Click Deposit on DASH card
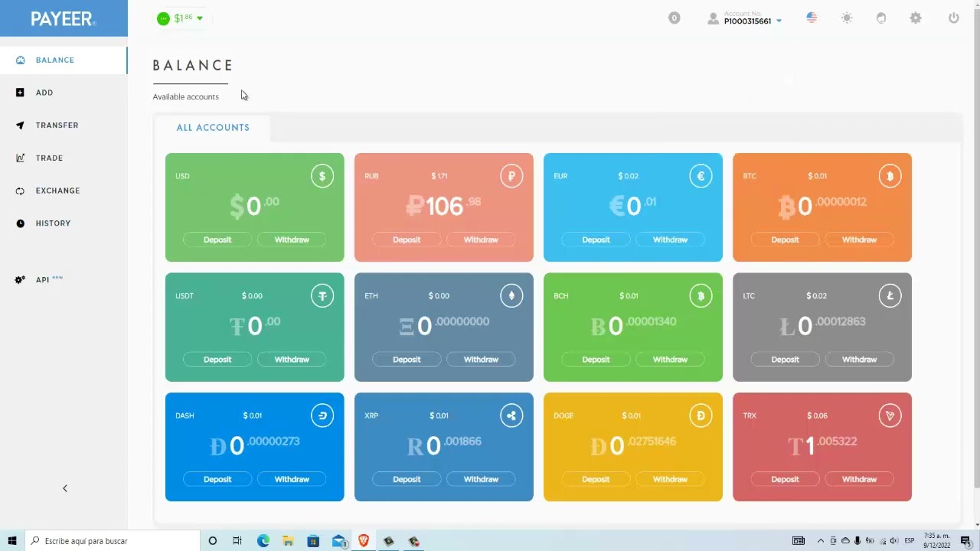The height and width of the screenshot is (551, 980). point(217,479)
